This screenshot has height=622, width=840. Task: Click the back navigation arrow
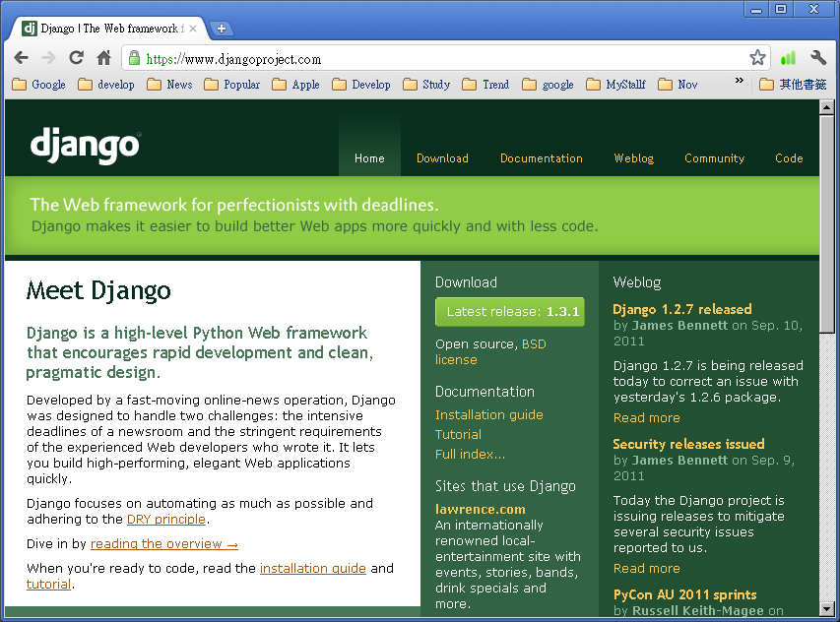click(22, 57)
